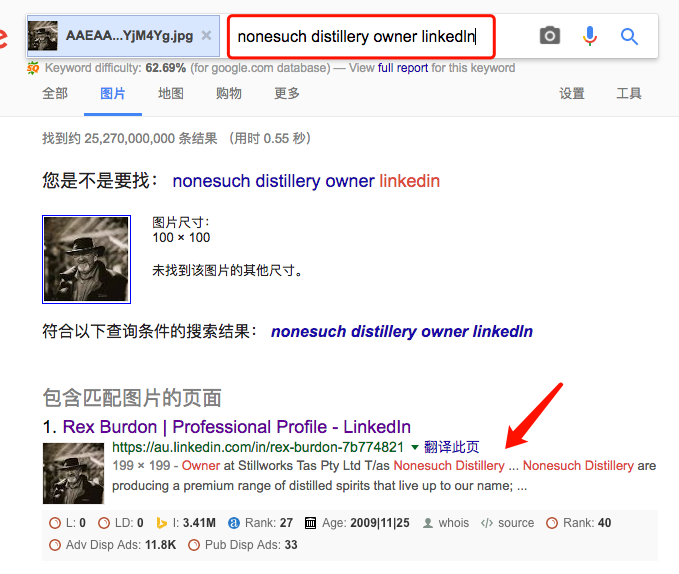Click the 翻译此页 translate link
This screenshot has height=574, width=679.
[x=452, y=447]
